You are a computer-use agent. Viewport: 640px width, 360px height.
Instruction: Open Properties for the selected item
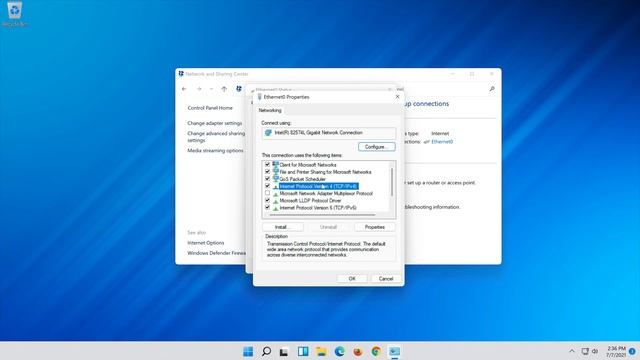click(x=375, y=227)
